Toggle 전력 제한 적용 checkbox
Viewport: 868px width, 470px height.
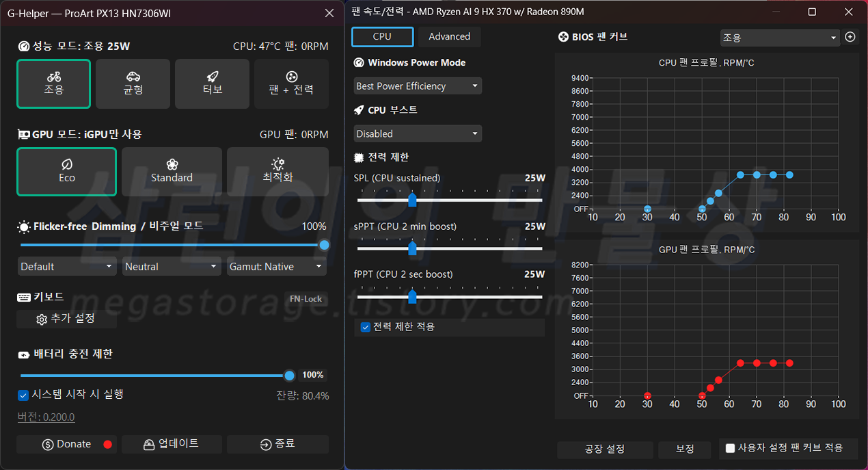pos(365,327)
